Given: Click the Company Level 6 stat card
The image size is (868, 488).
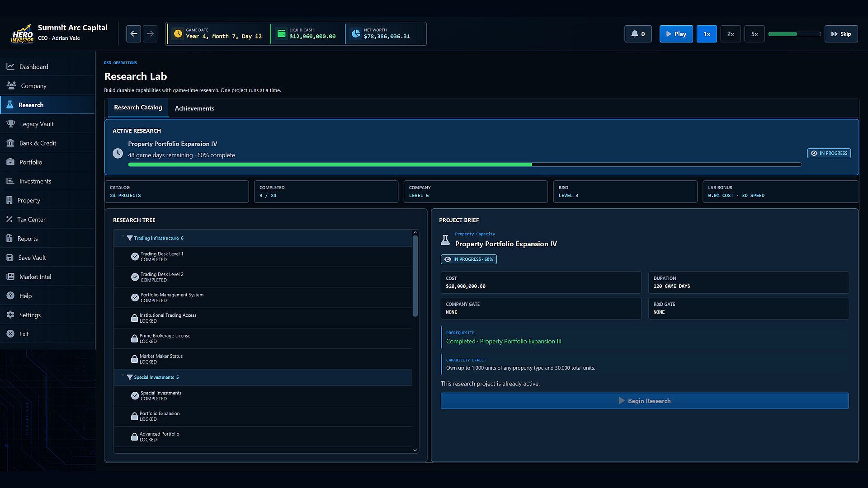Looking at the screenshot, I should click(x=476, y=192).
